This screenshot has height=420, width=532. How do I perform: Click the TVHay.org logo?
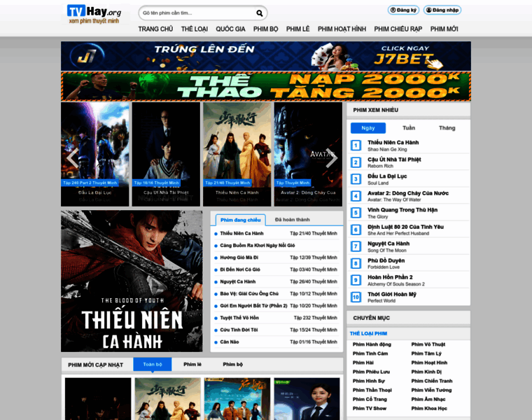pos(94,14)
